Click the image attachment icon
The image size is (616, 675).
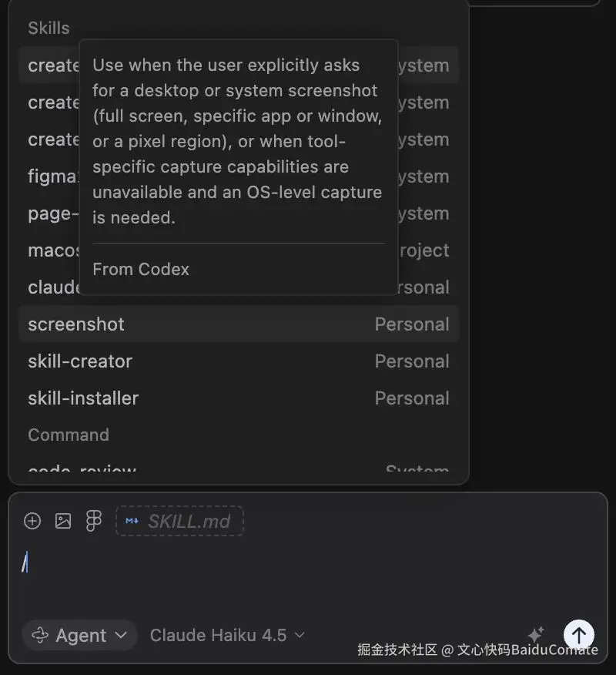[63, 522]
